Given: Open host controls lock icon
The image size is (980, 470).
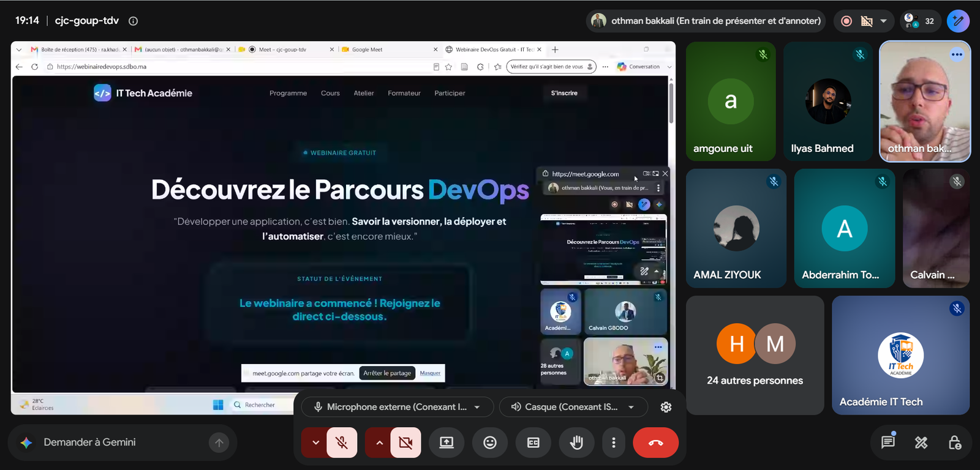Looking at the screenshot, I should [x=955, y=442].
